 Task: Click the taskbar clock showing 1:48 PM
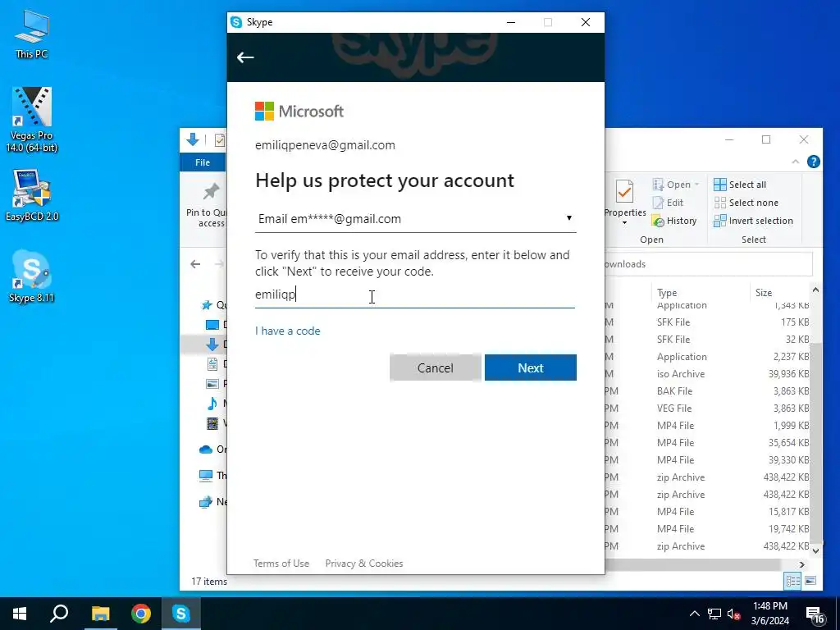pyautogui.click(x=769, y=614)
